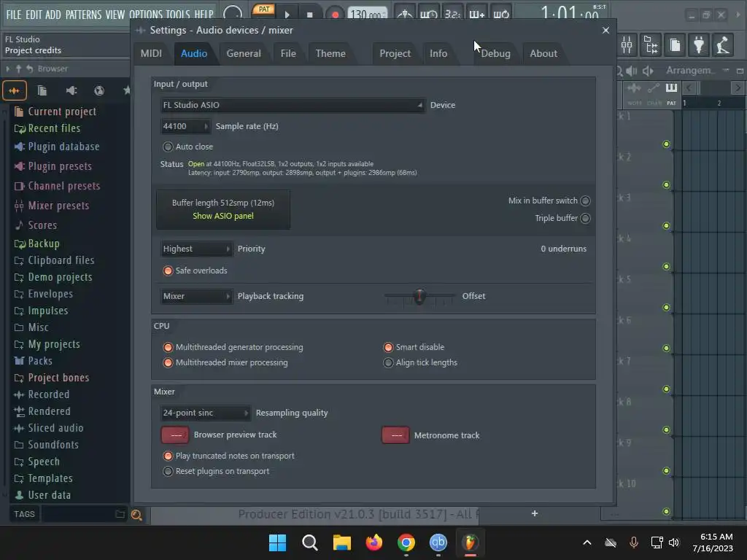Toggle Mix in buffer switch
This screenshot has height=560, width=747.
[x=586, y=201]
